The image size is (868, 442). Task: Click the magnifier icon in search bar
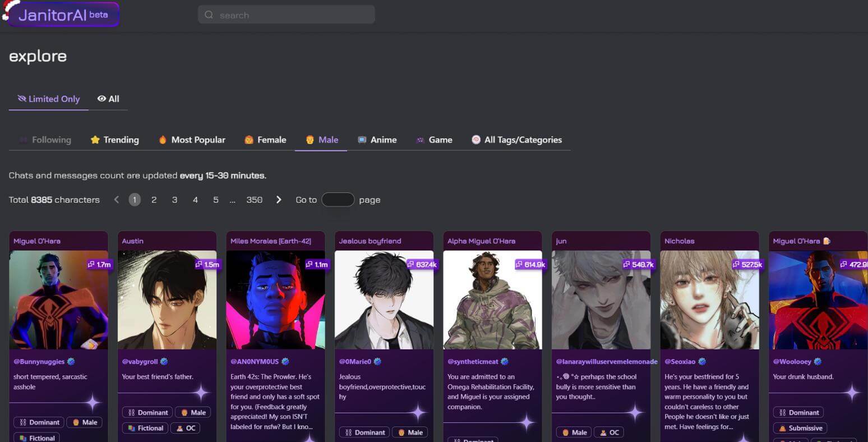point(209,15)
